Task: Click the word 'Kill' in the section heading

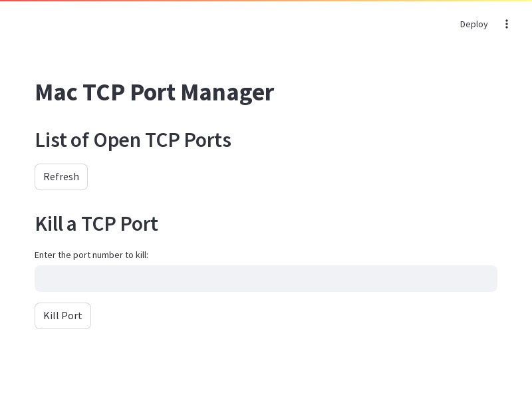Action: pos(49,224)
